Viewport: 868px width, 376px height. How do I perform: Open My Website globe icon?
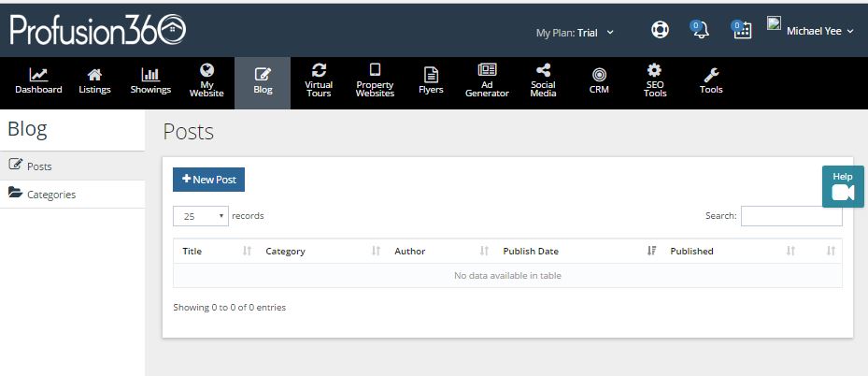207,70
